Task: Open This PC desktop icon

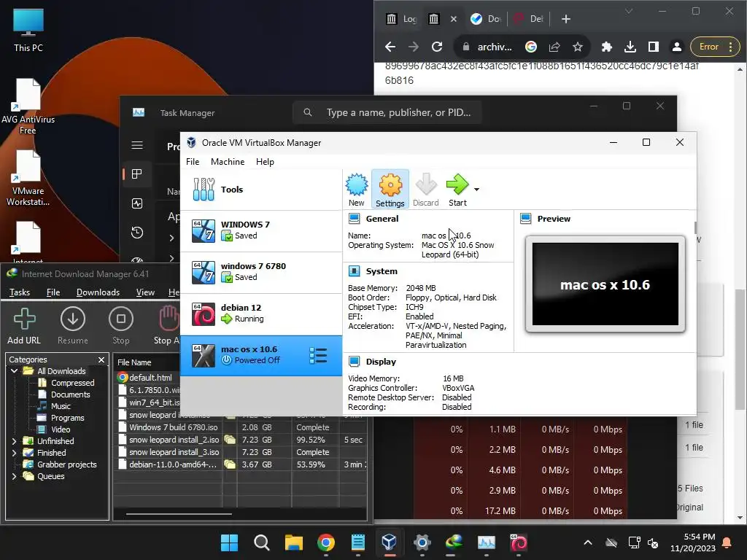Action: pyautogui.click(x=28, y=31)
